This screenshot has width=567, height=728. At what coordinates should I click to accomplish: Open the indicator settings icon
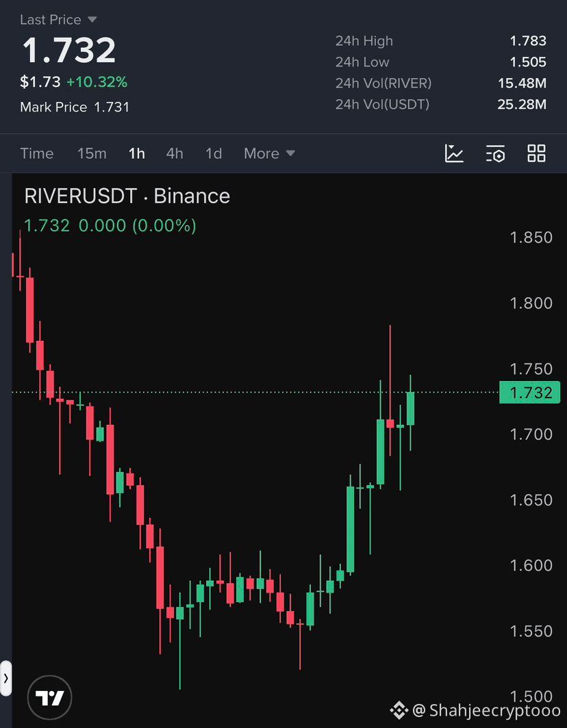pyautogui.click(x=495, y=153)
